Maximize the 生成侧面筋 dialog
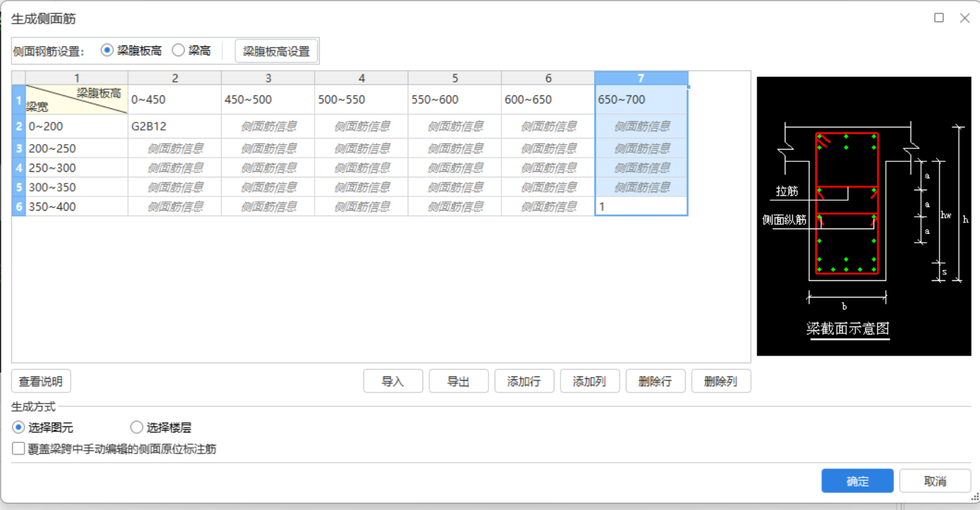The height and width of the screenshot is (510, 980). 939,18
